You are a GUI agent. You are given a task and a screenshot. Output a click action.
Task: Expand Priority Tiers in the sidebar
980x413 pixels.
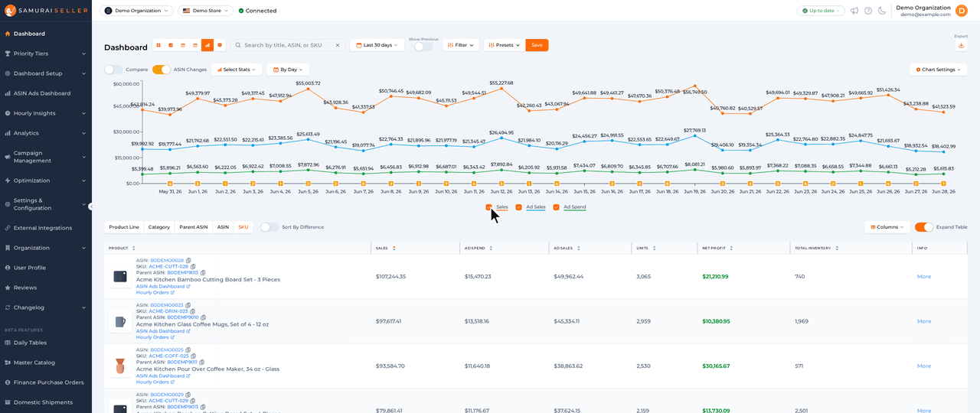46,54
